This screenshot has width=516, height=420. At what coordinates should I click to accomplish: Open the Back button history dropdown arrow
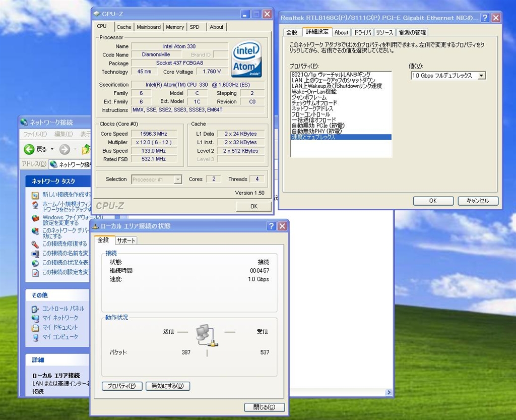point(52,149)
